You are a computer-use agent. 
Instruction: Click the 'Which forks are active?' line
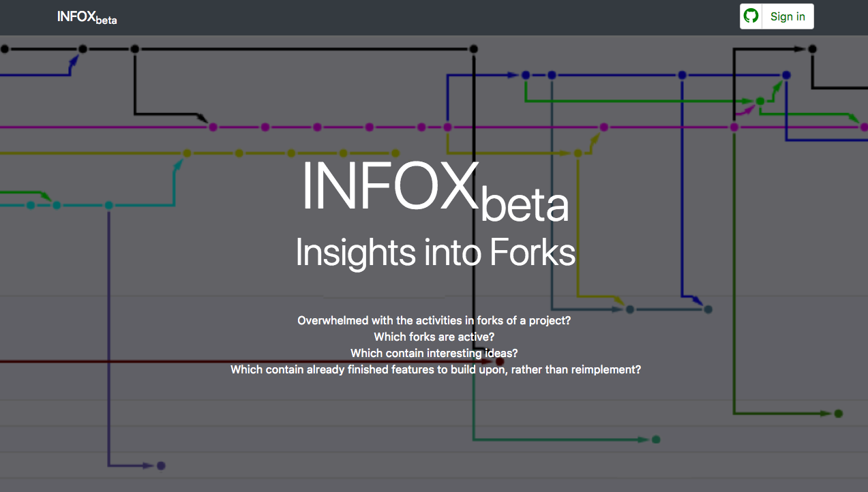(x=434, y=337)
